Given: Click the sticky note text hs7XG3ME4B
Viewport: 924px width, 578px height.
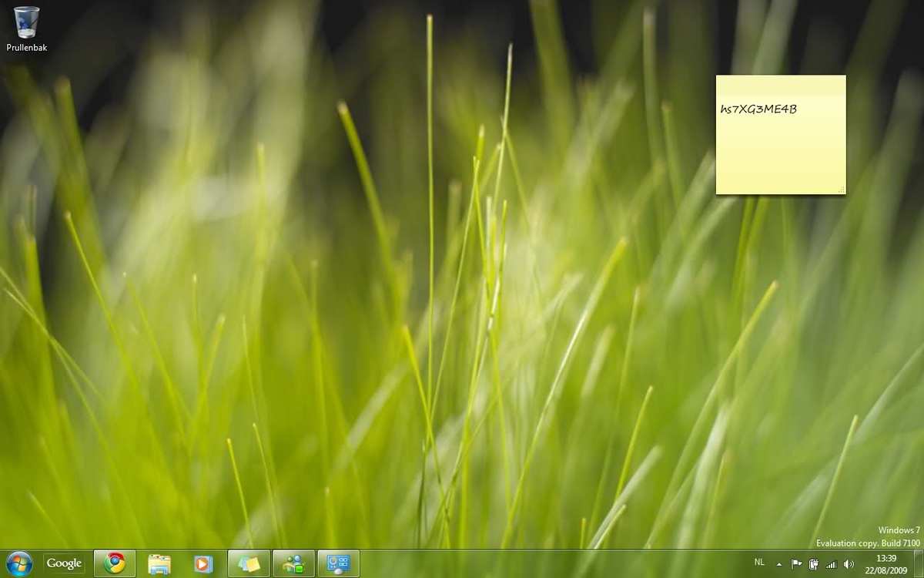Looking at the screenshot, I should pos(758,109).
